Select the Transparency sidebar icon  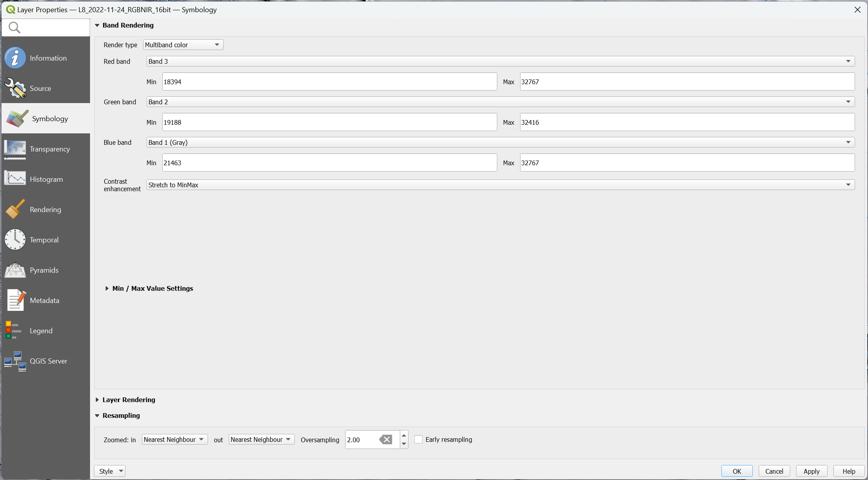pyautogui.click(x=15, y=149)
